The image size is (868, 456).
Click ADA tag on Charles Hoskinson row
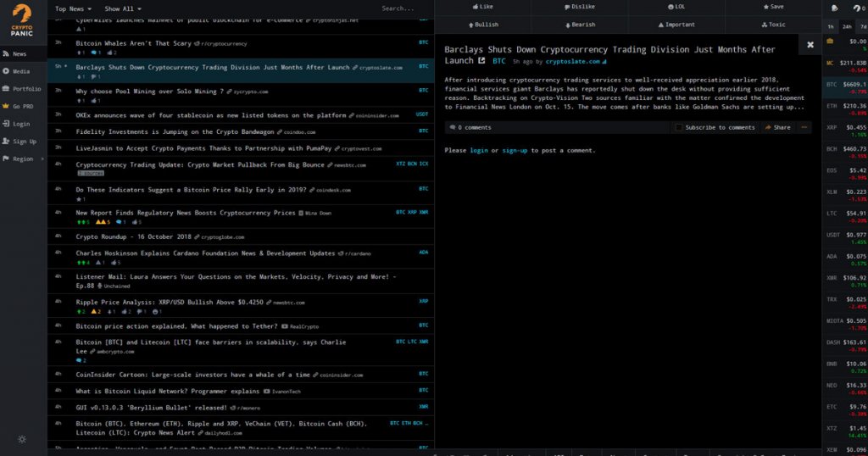pyautogui.click(x=424, y=253)
